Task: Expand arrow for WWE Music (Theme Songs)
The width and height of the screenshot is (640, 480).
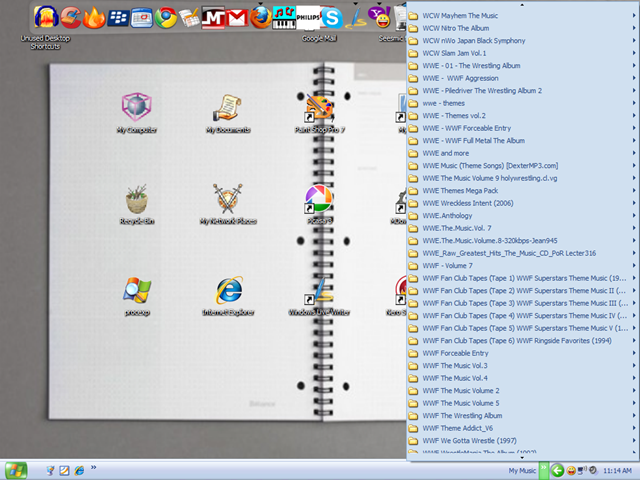Action: click(x=634, y=166)
